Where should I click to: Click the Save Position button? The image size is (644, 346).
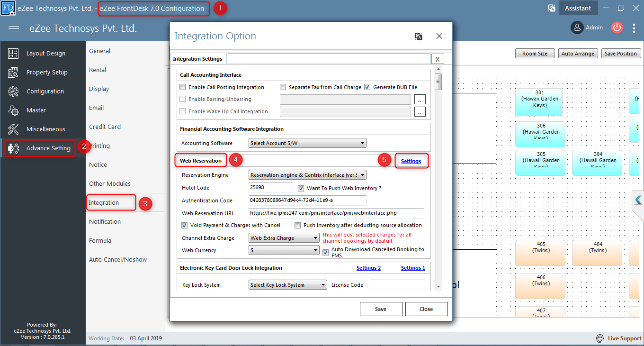coord(621,54)
